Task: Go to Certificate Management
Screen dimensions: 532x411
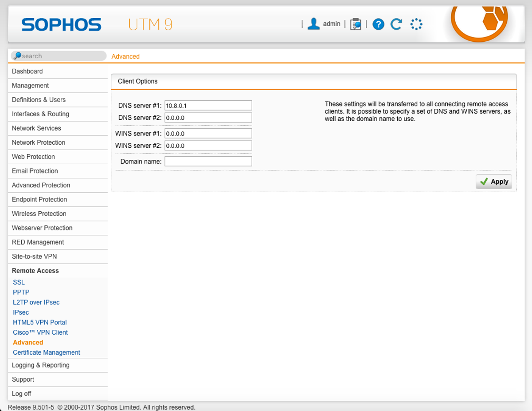Action: [47, 352]
